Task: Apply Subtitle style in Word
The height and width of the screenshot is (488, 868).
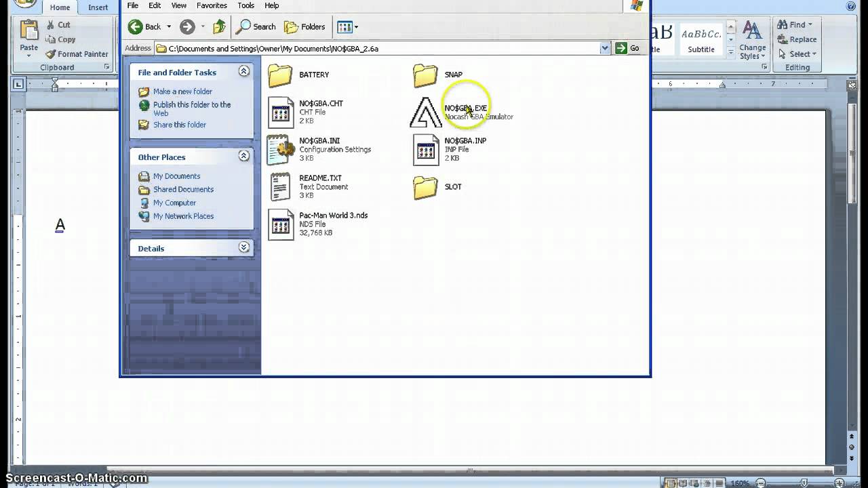Action: [701, 39]
